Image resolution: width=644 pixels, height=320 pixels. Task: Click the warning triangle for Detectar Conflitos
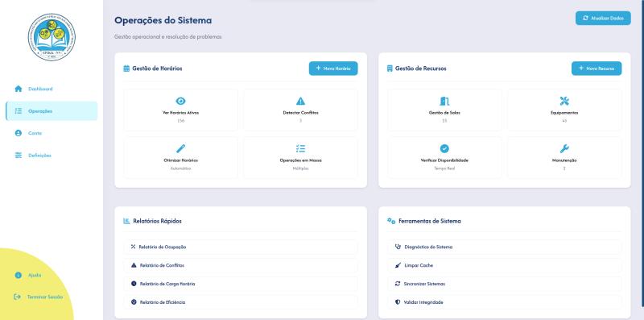coord(300,102)
